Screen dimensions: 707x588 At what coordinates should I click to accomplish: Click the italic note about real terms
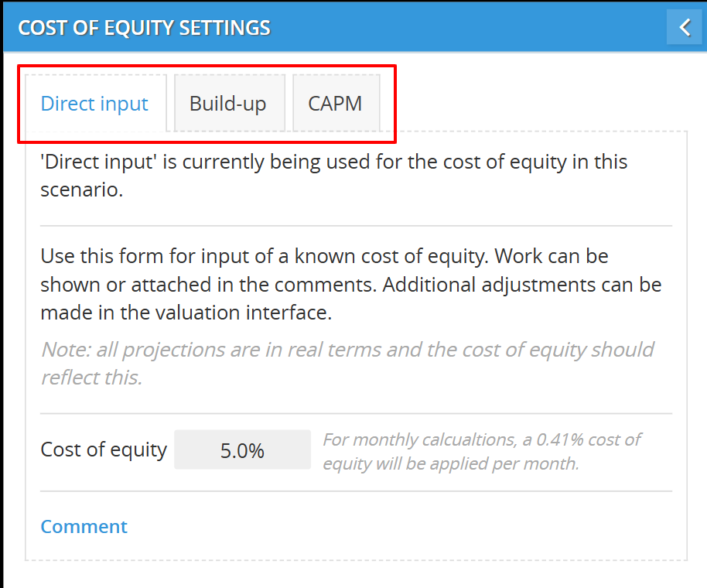347,364
